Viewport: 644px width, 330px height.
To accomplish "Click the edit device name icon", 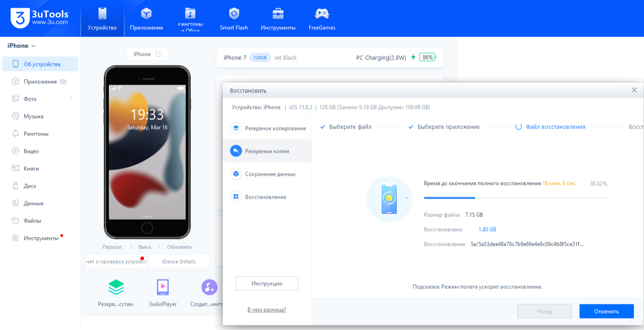I will (158, 54).
